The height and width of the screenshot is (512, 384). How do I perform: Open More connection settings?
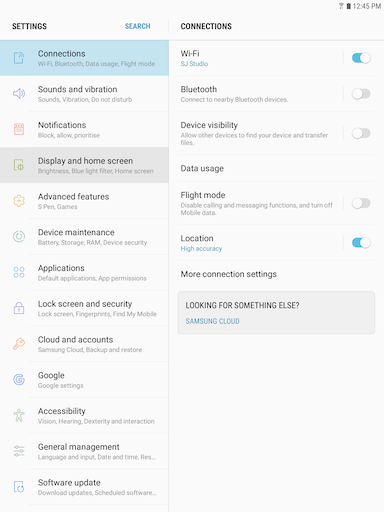276,274
